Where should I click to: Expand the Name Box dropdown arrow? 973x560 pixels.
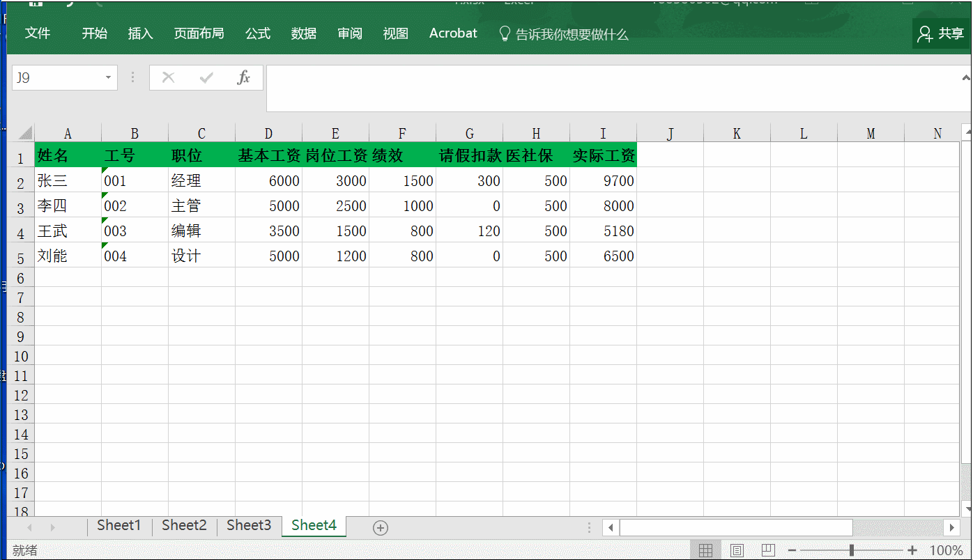[x=109, y=77]
